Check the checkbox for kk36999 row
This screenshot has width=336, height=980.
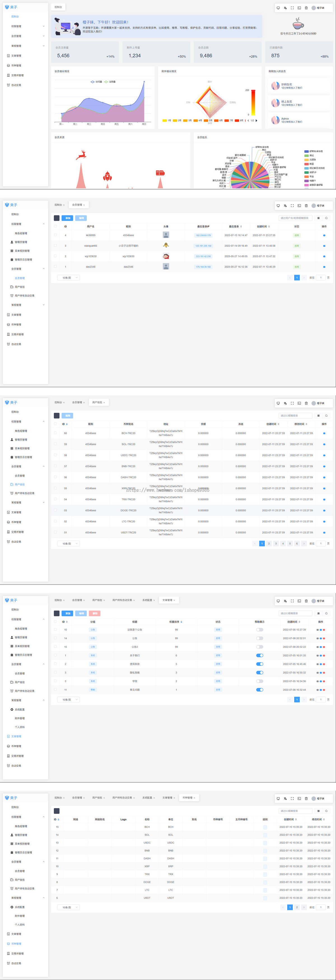(x=55, y=235)
